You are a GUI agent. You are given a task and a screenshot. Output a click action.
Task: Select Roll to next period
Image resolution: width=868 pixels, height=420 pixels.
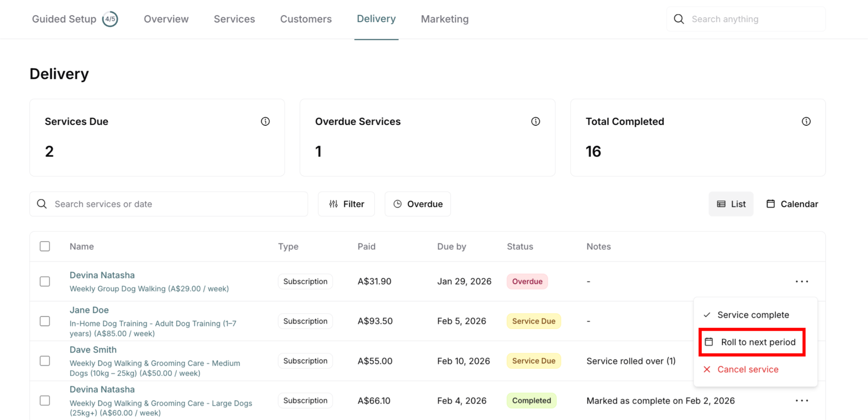tap(752, 342)
